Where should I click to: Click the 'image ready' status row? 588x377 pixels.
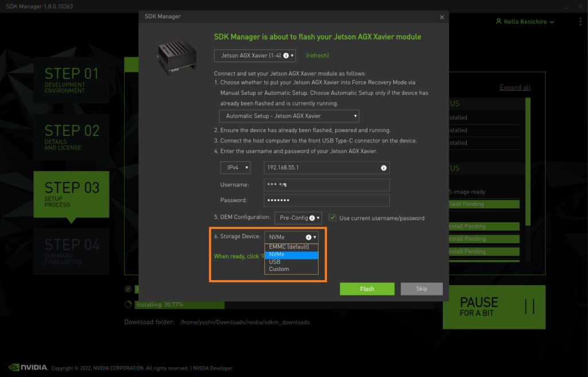[484, 192]
